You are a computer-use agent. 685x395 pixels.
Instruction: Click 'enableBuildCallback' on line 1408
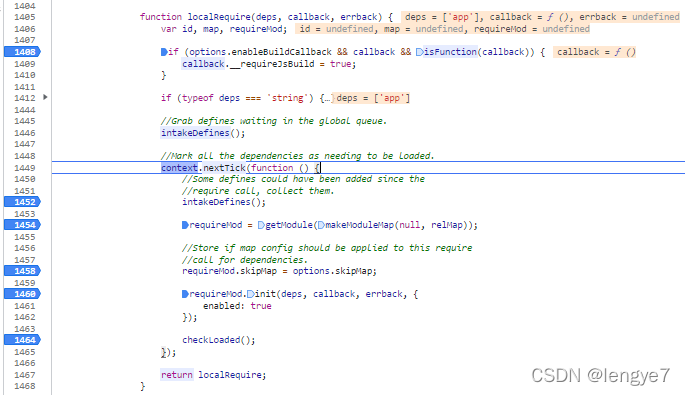click(281, 52)
